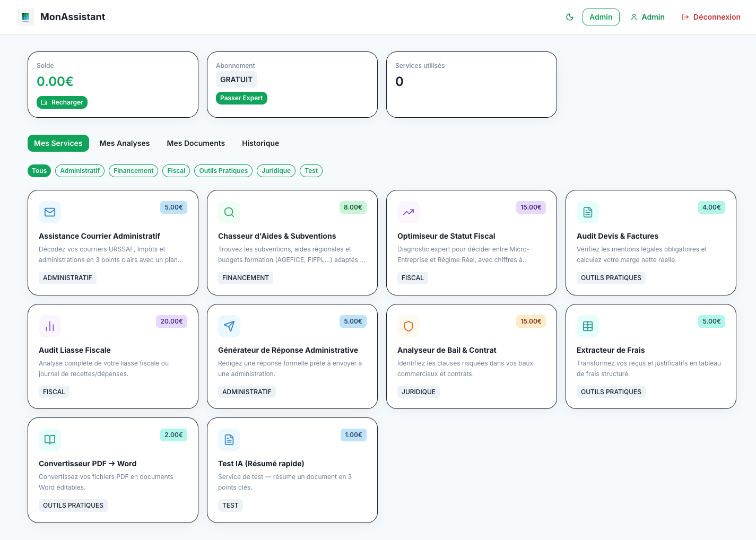Click the book icon on Convertisseur PDF → Word
Viewport: 756px width, 540px height.
pyautogui.click(x=50, y=440)
